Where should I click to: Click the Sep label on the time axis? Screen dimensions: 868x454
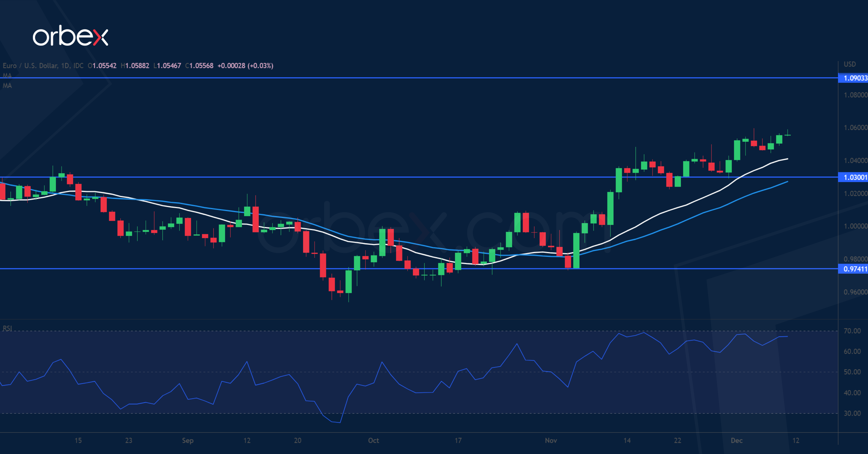(188, 441)
